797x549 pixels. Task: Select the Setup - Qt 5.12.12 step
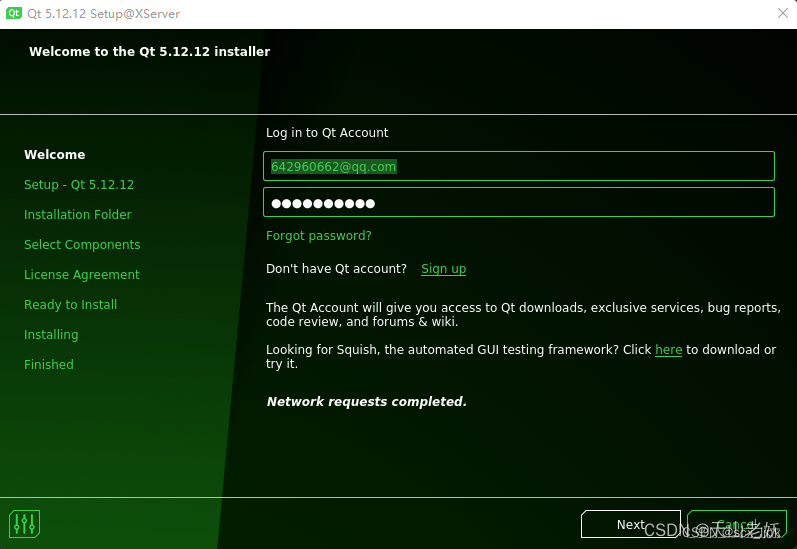click(x=79, y=185)
